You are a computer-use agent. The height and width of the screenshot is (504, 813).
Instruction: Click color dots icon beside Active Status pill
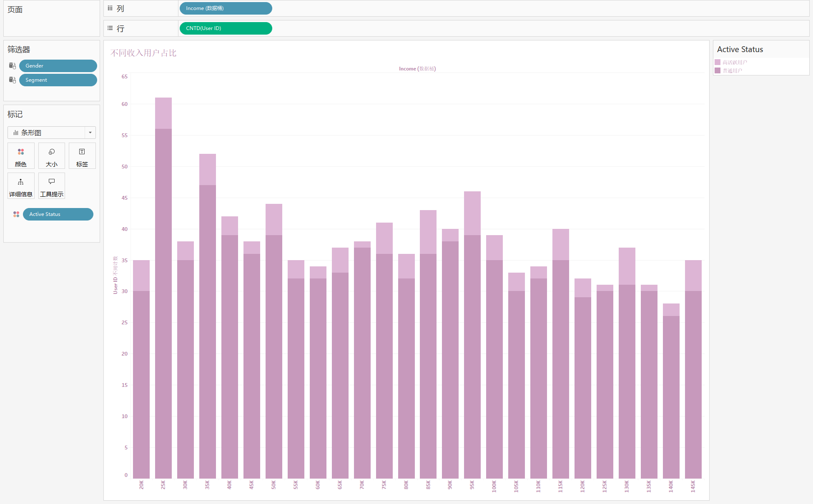[16, 214]
